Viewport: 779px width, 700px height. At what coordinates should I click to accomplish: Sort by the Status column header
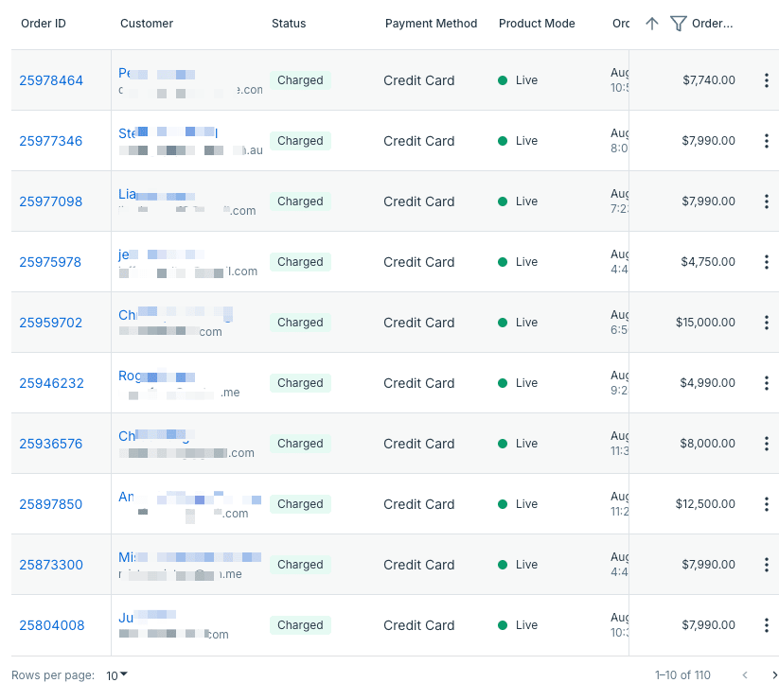tap(289, 24)
